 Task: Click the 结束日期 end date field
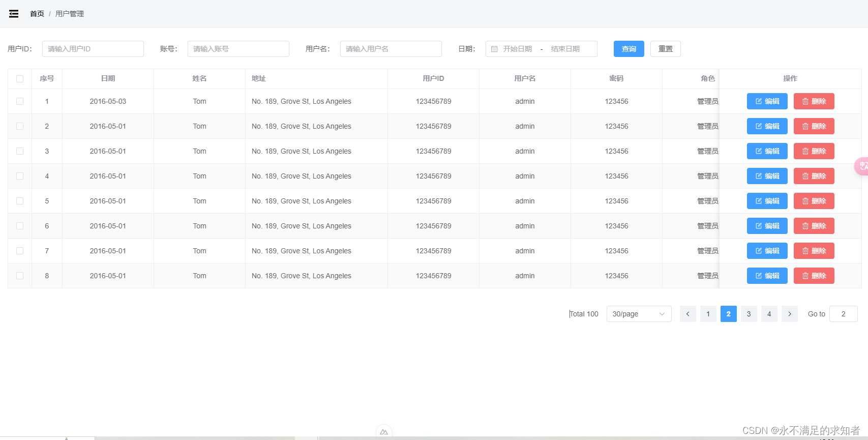[565, 49]
